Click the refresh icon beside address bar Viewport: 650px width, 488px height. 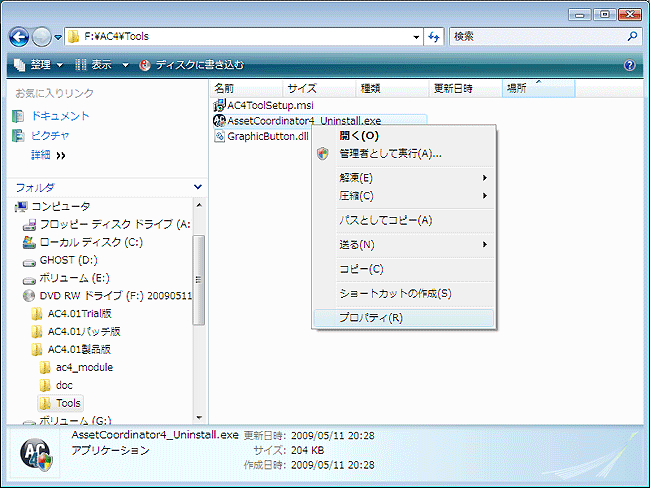434,37
